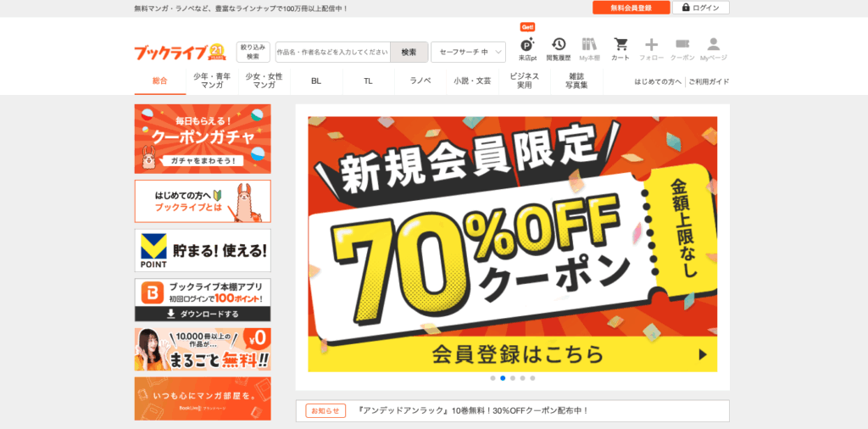Select the third carousel dot indicator
The width and height of the screenshot is (868, 429).
click(513, 378)
